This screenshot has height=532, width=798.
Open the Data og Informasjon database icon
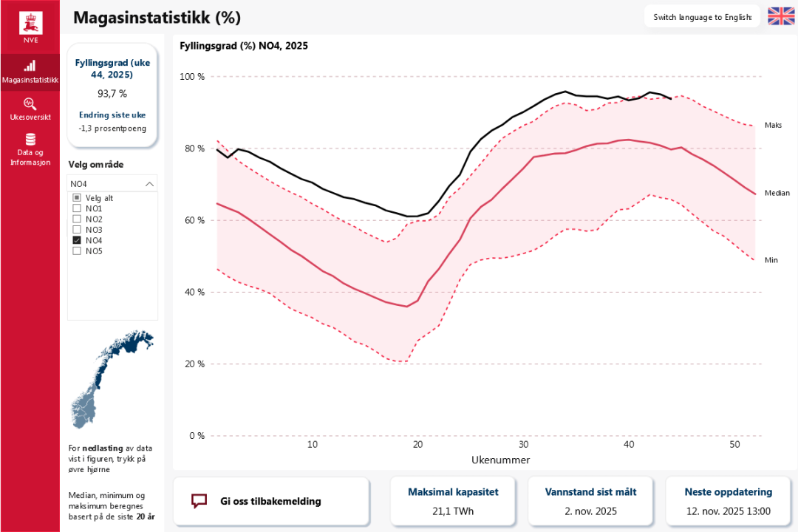[x=30, y=140]
